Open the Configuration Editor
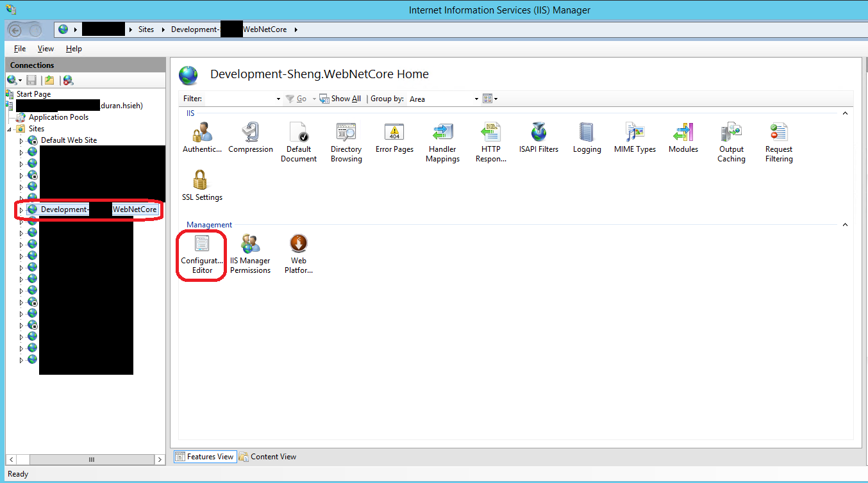 pyautogui.click(x=203, y=255)
